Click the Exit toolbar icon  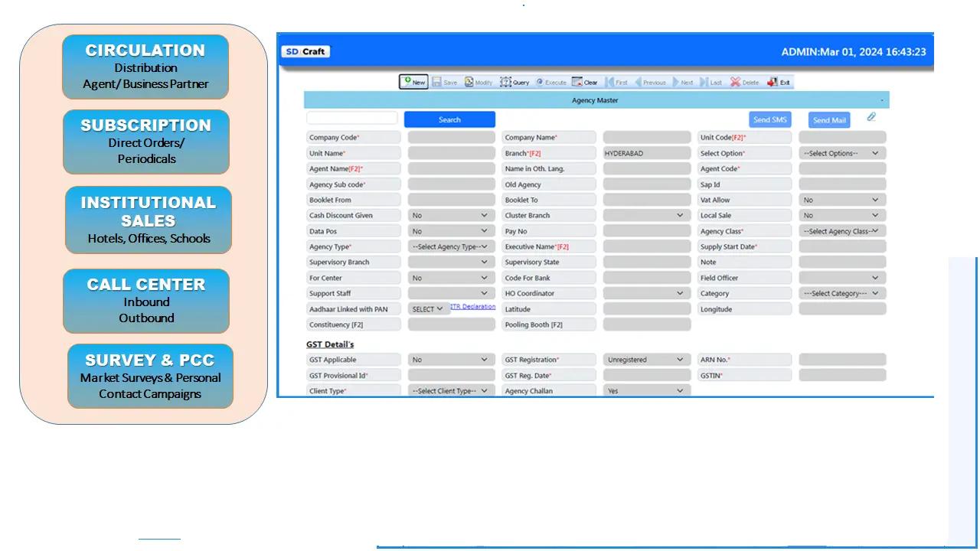779,82
